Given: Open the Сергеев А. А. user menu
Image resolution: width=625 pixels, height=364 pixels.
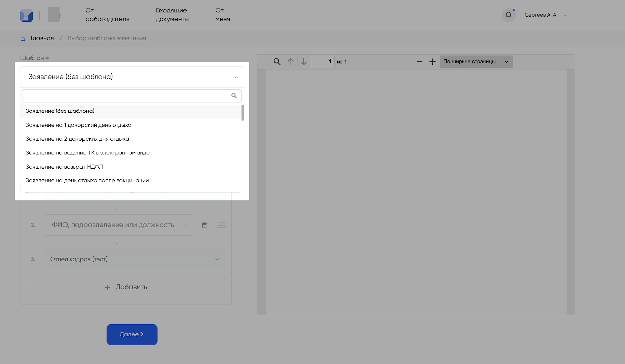Looking at the screenshot, I should click(x=545, y=15).
